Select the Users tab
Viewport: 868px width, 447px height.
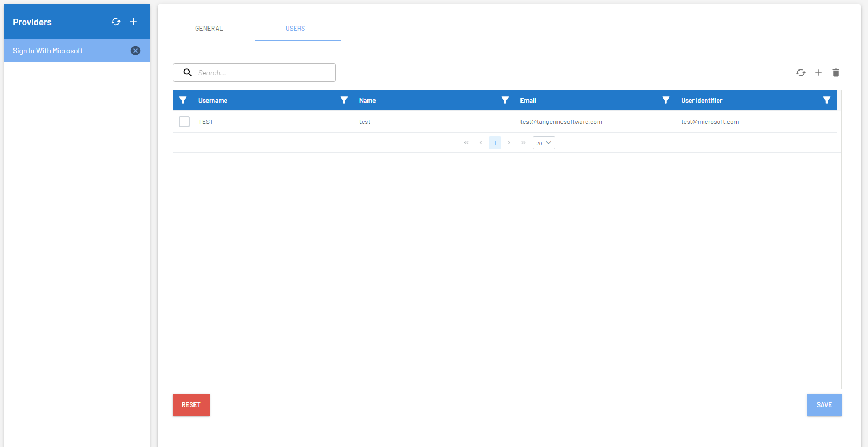pyautogui.click(x=295, y=29)
